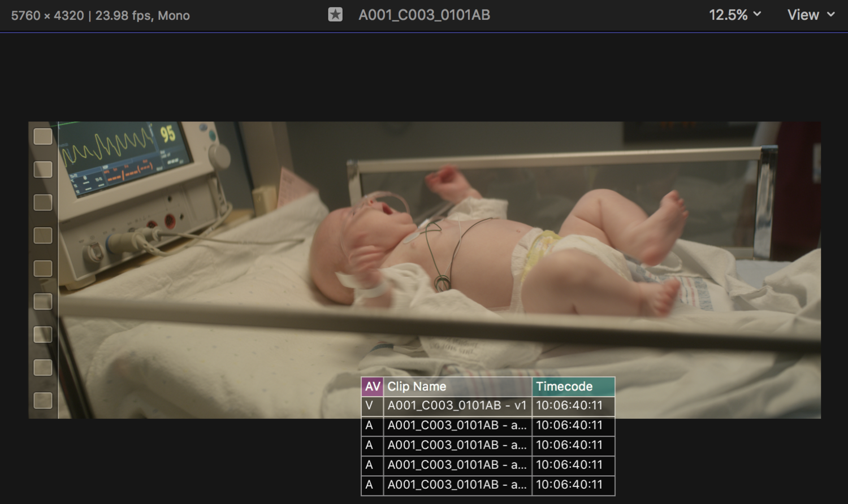Expand the View options menu

tap(811, 15)
